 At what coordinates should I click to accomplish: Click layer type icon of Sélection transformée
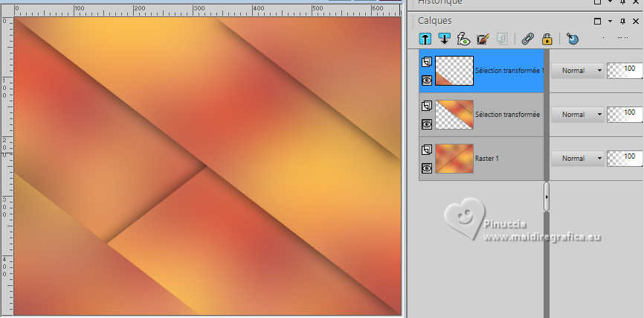click(x=427, y=106)
